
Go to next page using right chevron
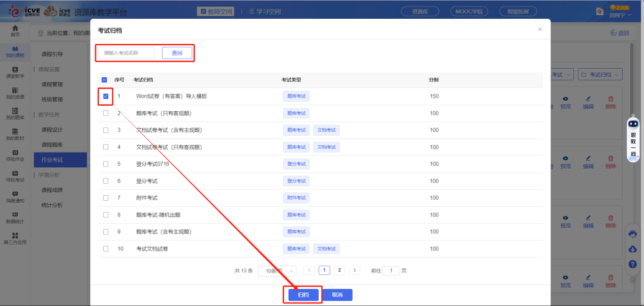(354, 270)
